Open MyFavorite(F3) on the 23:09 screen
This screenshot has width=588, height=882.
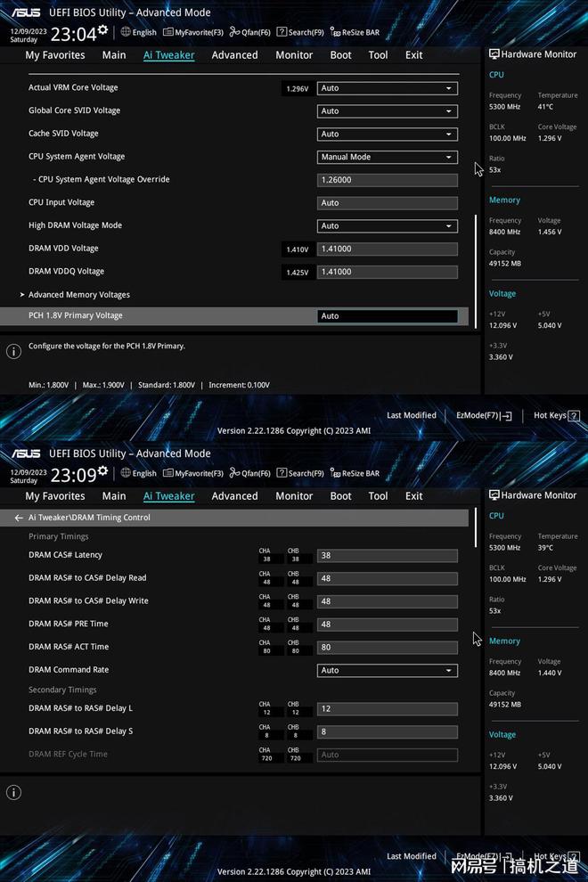(x=193, y=474)
